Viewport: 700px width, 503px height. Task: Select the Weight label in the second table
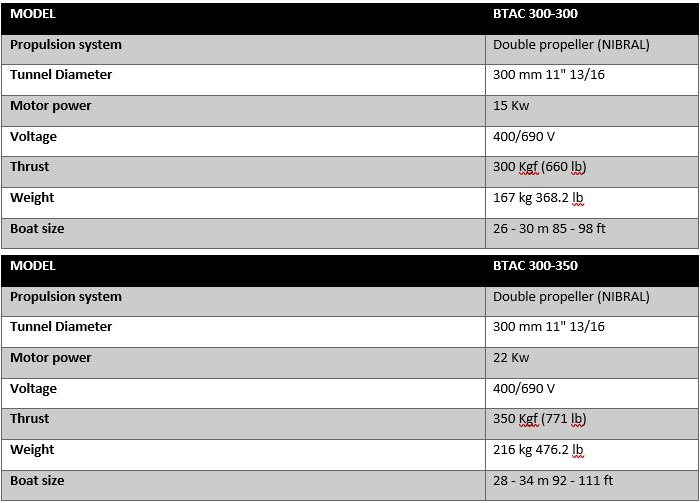pyautogui.click(x=32, y=450)
